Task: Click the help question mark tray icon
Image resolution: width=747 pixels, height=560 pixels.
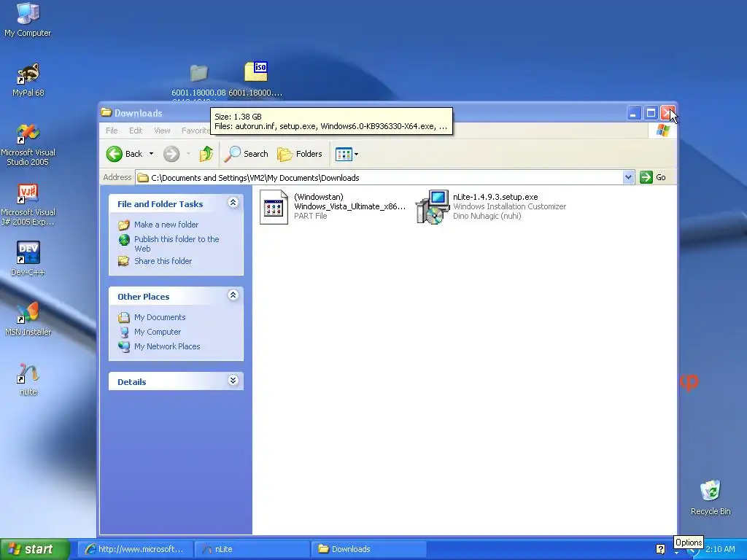Action: [660, 549]
